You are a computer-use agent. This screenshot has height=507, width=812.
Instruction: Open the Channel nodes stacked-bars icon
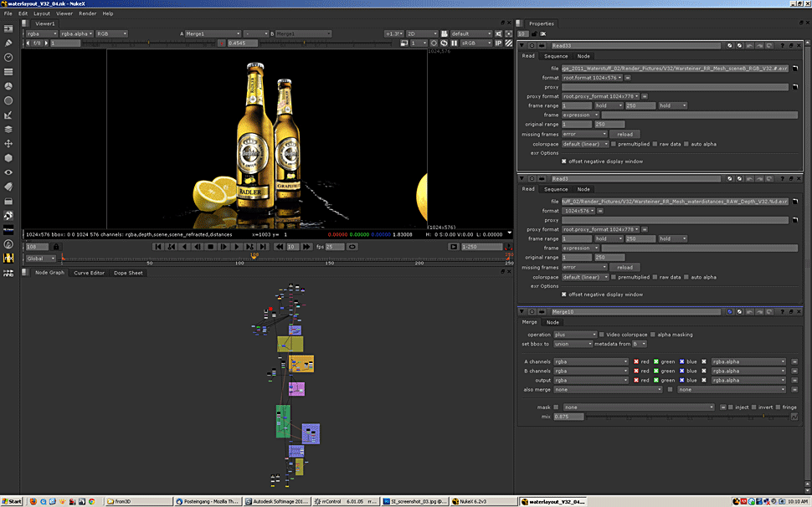tap(8, 71)
